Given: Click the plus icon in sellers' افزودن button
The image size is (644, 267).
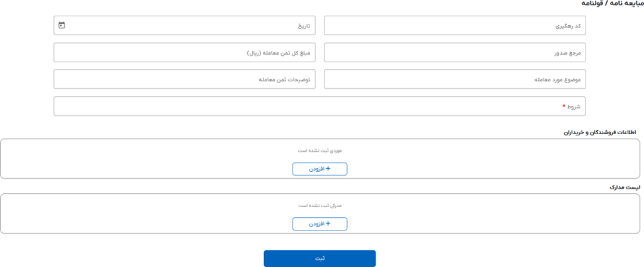Looking at the screenshot, I should coord(328,169).
